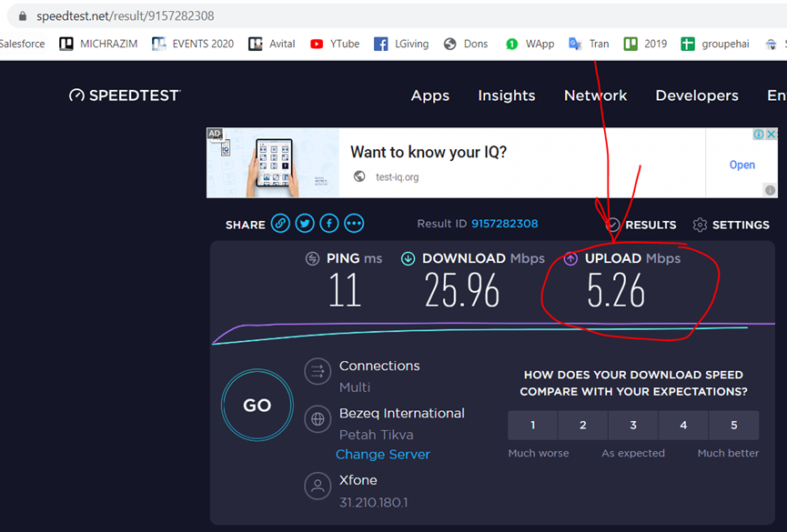
Task: Open the Insights menu
Action: [x=507, y=95]
